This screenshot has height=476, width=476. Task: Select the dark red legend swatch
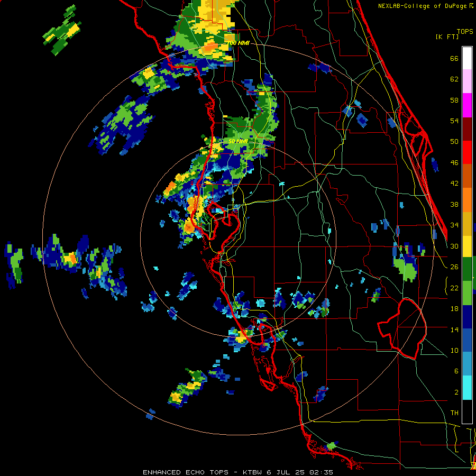(x=467, y=129)
